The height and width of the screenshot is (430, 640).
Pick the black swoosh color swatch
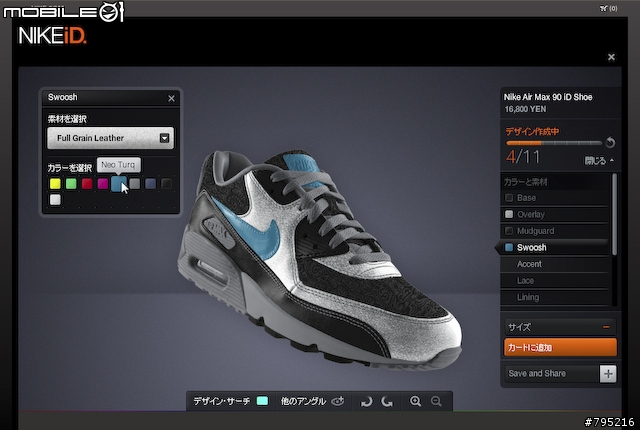166,184
